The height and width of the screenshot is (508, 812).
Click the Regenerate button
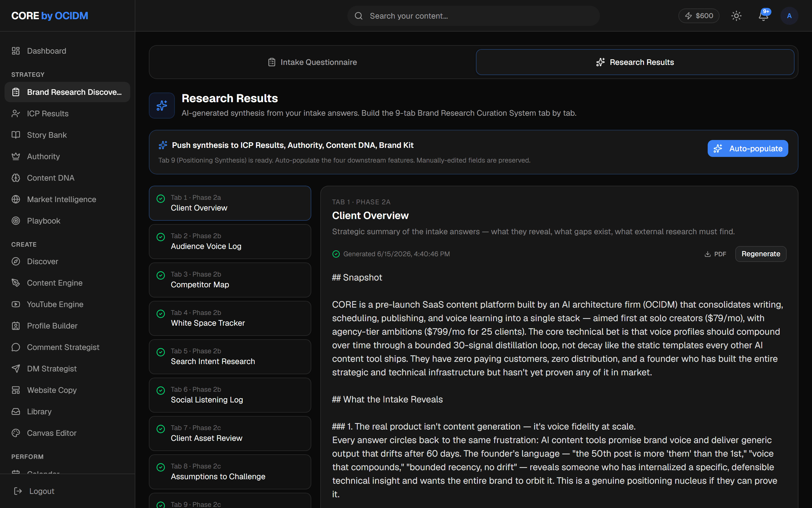761,254
